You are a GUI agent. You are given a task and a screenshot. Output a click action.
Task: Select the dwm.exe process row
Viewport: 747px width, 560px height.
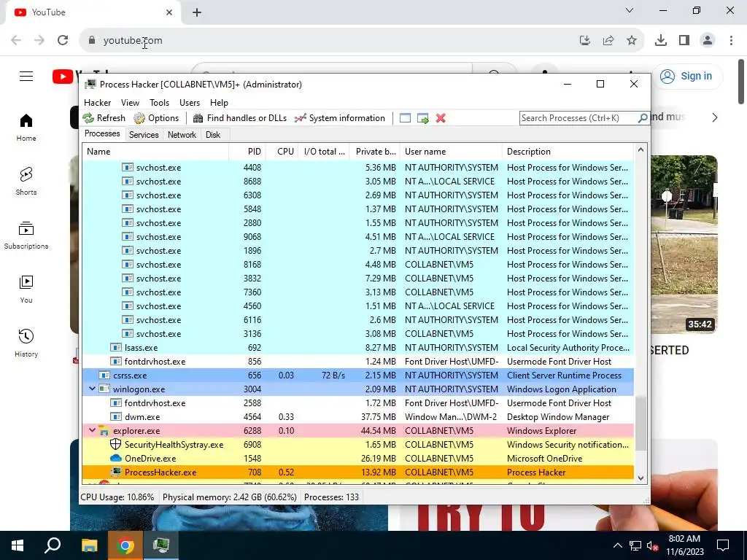click(x=357, y=416)
